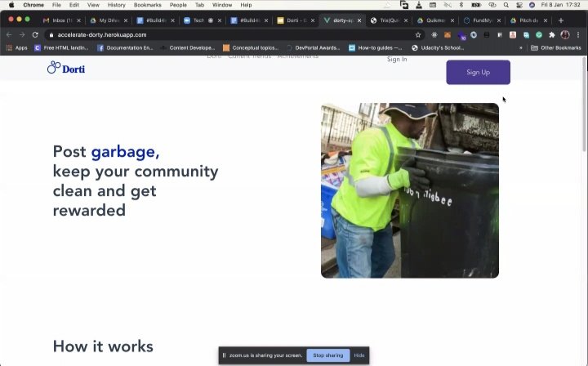Open Control Center in the menu bar
This screenshot has height=366, width=588.
point(519,5)
